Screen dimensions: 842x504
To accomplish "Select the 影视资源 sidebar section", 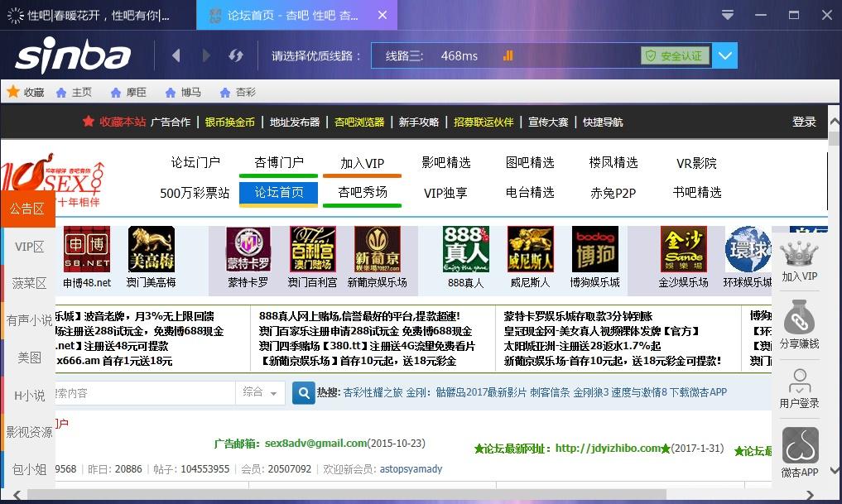I will (29, 432).
